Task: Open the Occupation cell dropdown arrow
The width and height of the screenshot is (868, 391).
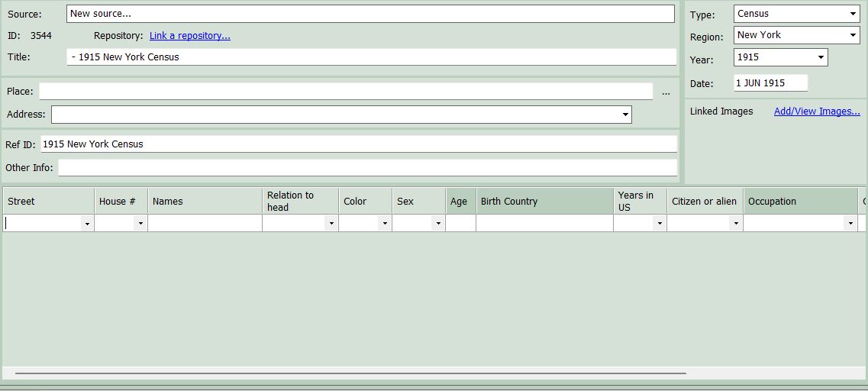Action: (x=850, y=223)
